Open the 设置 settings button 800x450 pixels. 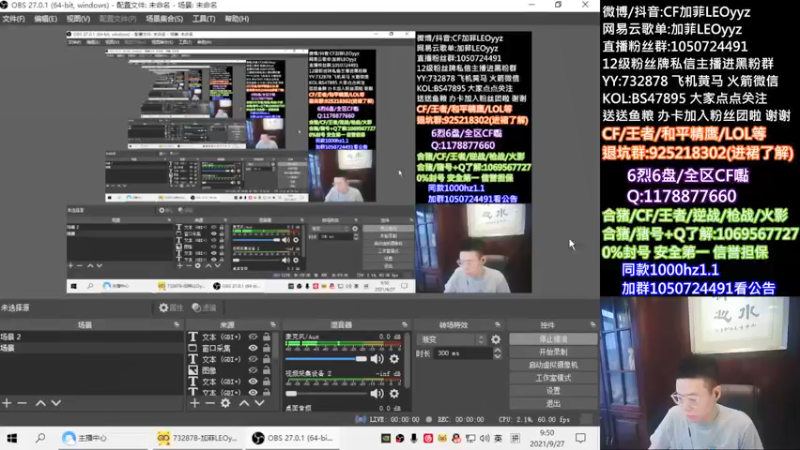(x=553, y=391)
